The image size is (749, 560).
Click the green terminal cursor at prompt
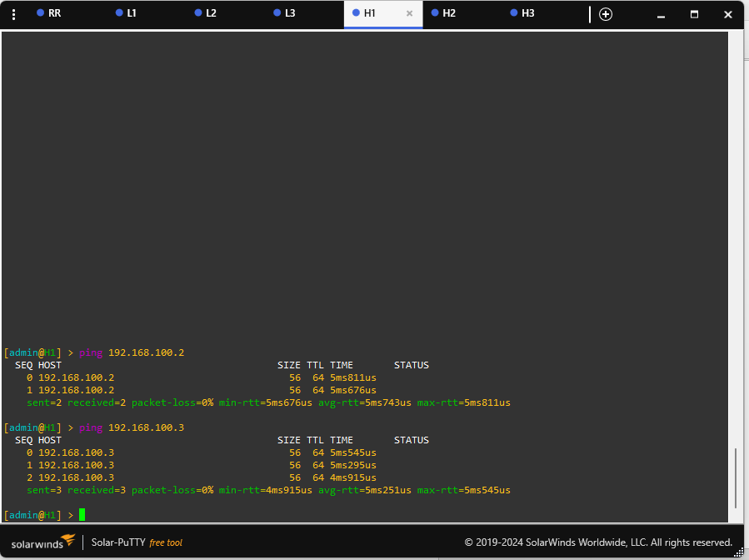pyautogui.click(x=82, y=515)
